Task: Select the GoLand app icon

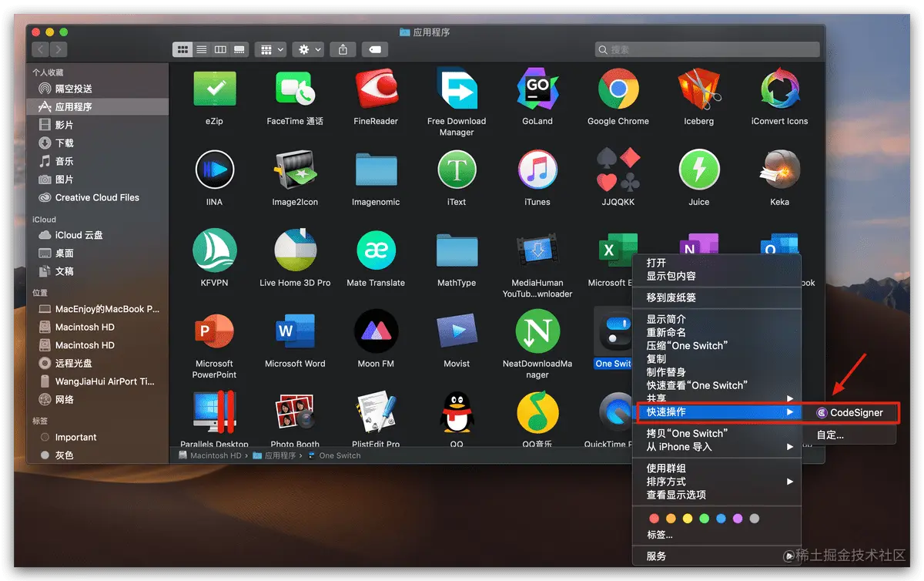Action: click(537, 90)
